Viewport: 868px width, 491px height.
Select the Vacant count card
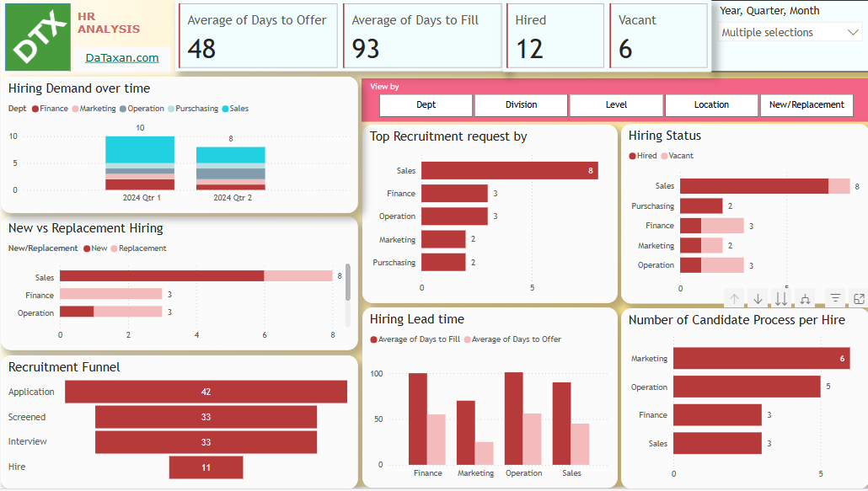[x=658, y=36]
